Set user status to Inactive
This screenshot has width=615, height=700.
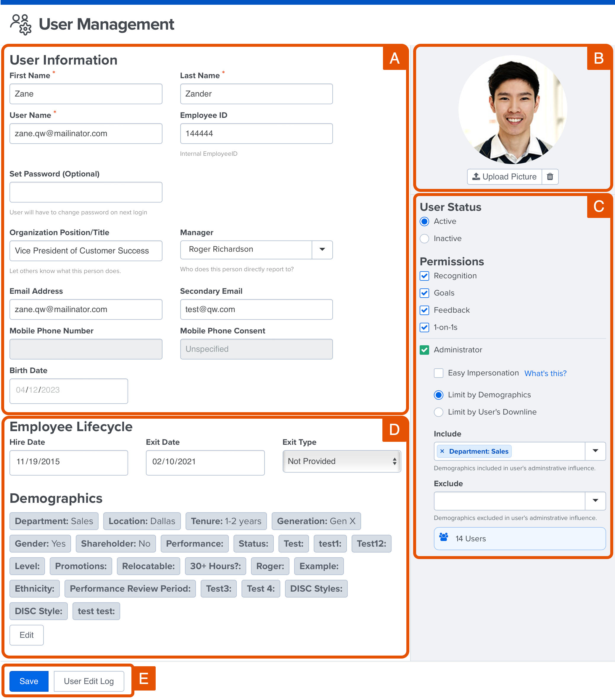(x=424, y=239)
